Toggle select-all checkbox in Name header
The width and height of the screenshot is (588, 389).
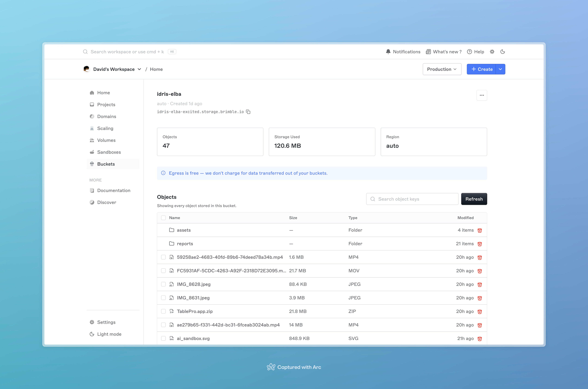point(163,218)
